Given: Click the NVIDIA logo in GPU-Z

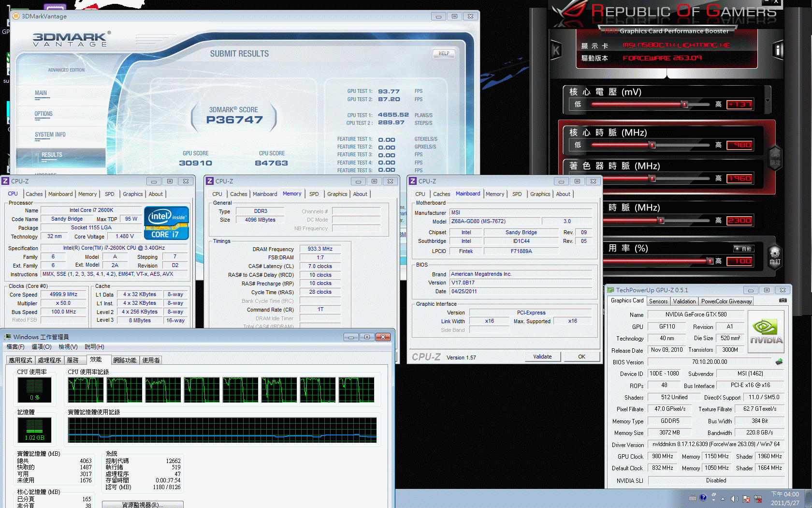Looking at the screenshot, I should click(x=766, y=331).
